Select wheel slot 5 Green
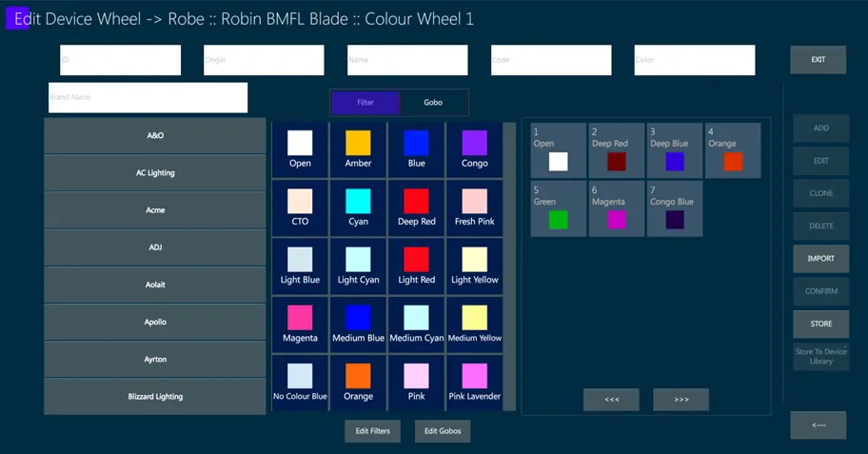 point(558,208)
